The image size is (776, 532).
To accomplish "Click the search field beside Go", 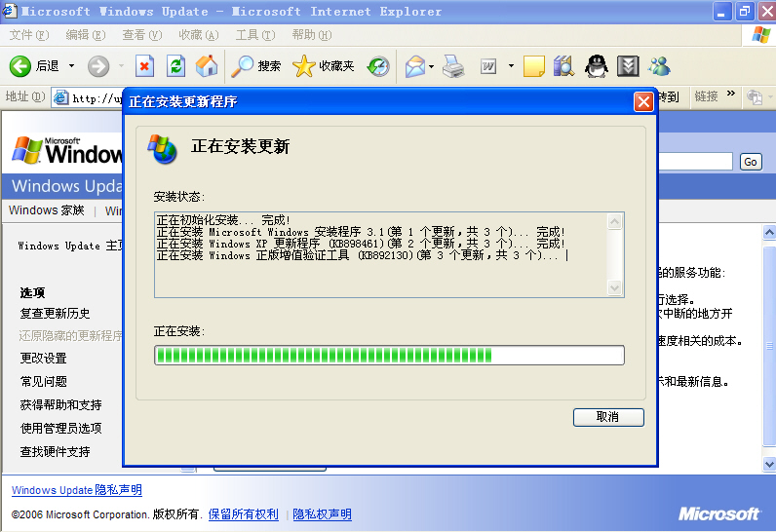I will tap(695, 162).
